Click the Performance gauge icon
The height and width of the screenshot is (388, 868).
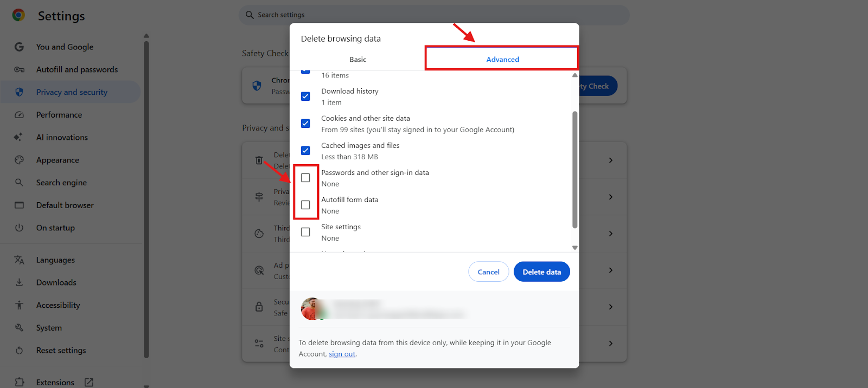[19, 115]
